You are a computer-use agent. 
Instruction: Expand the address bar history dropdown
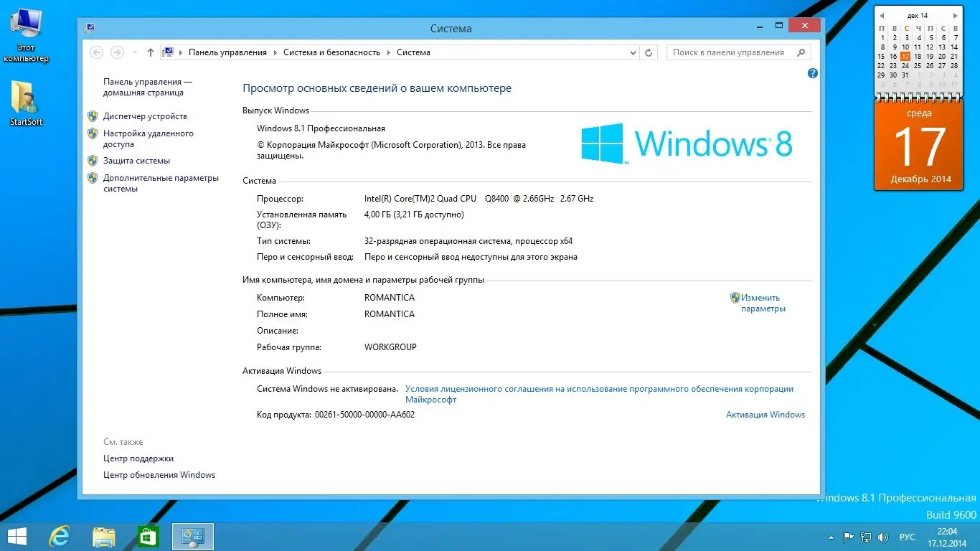coord(633,52)
